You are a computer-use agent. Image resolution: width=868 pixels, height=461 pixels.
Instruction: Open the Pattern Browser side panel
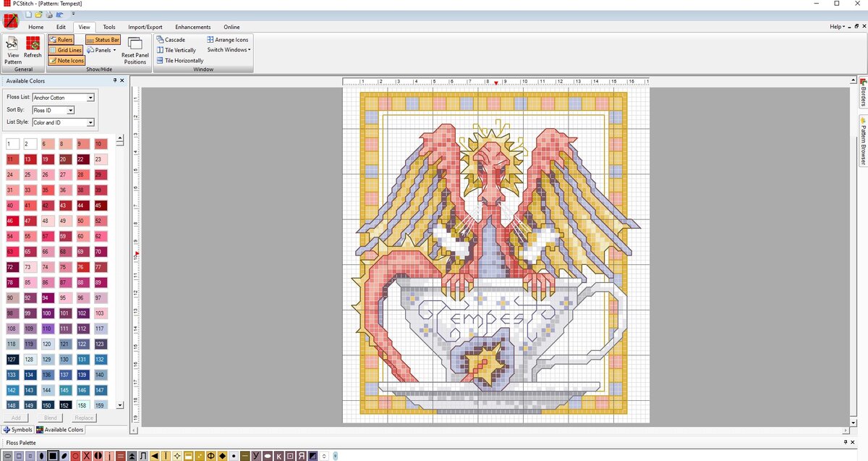click(x=863, y=140)
